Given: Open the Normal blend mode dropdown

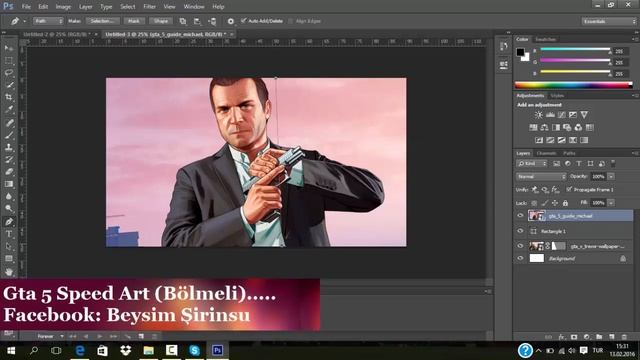Looking at the screenshot, I should (541, 177).
